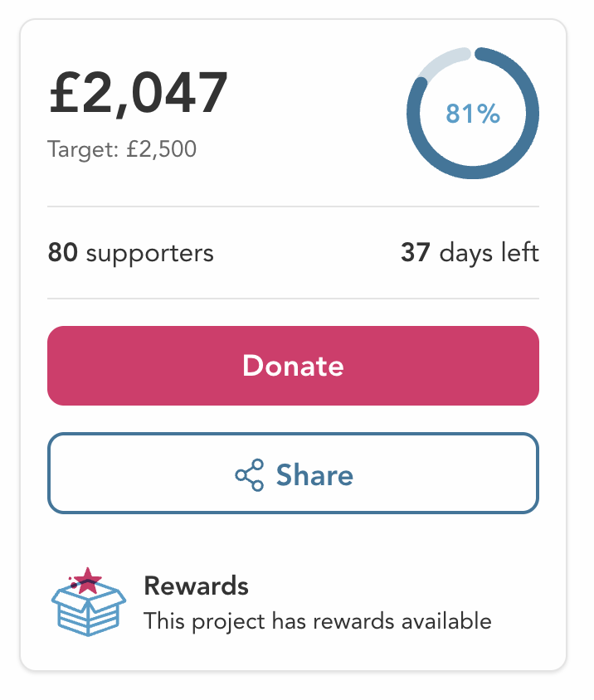594x700 pixels.
Task: Open the supporters list via 'supporters' word
Action: 150,252
